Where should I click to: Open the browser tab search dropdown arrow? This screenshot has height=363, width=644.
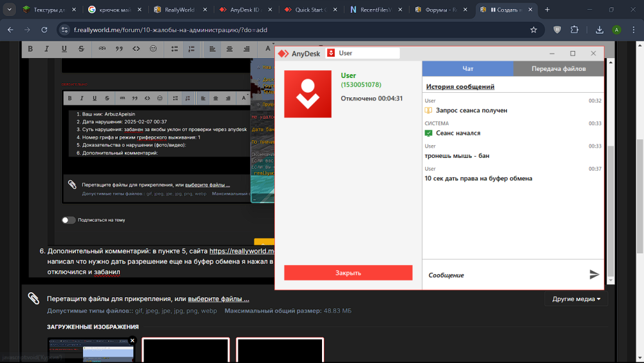(x=9, y=10)
